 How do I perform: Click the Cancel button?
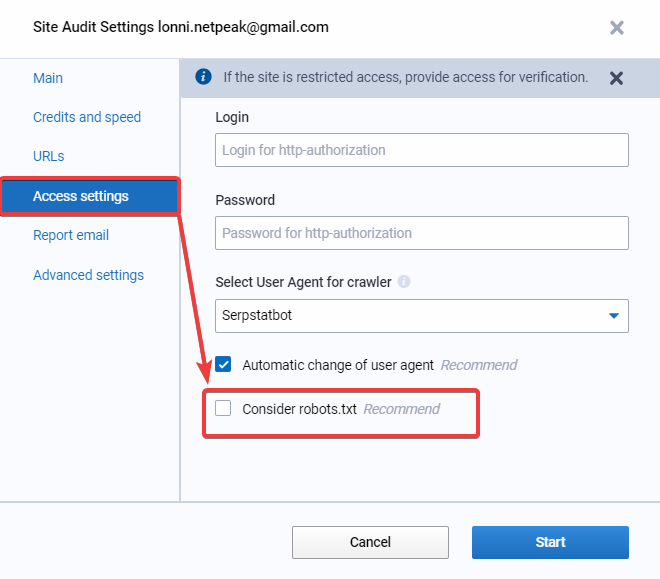(370, 542)
